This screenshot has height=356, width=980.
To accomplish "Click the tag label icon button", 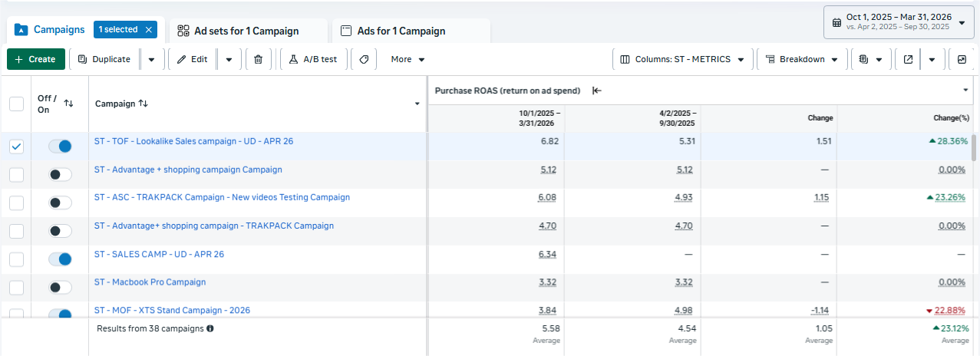I will pyautogui.click(x=364, y=59).
